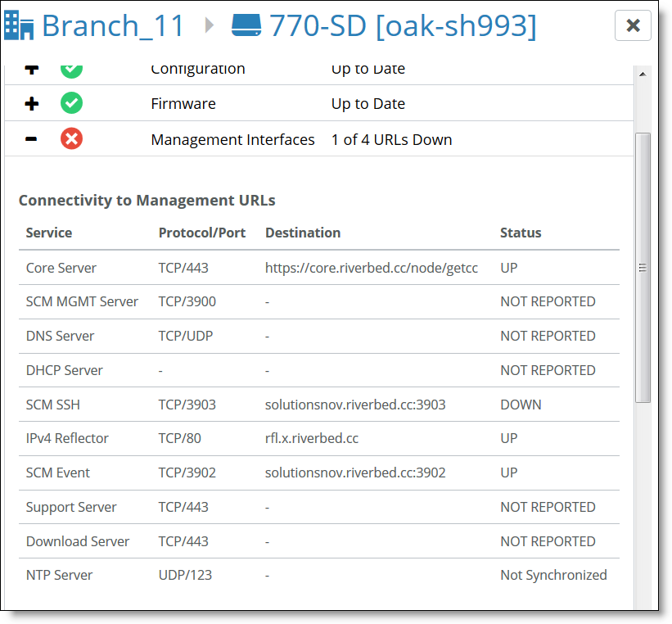Click the core.riverbed.cc/node/getcc destination URL
The width and height of the screenshot is (672, 624).
tap(371, 268)
